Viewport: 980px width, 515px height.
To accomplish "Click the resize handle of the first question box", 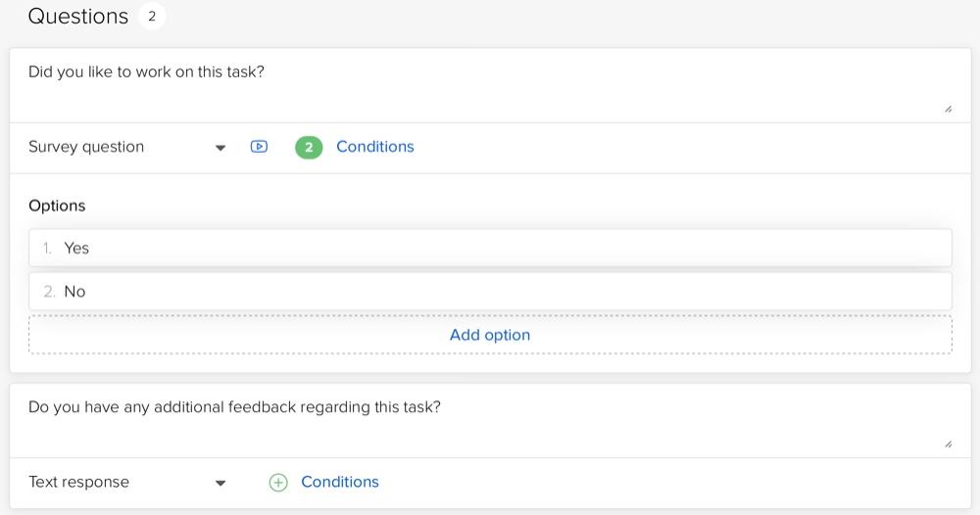I will click(948, 110).
